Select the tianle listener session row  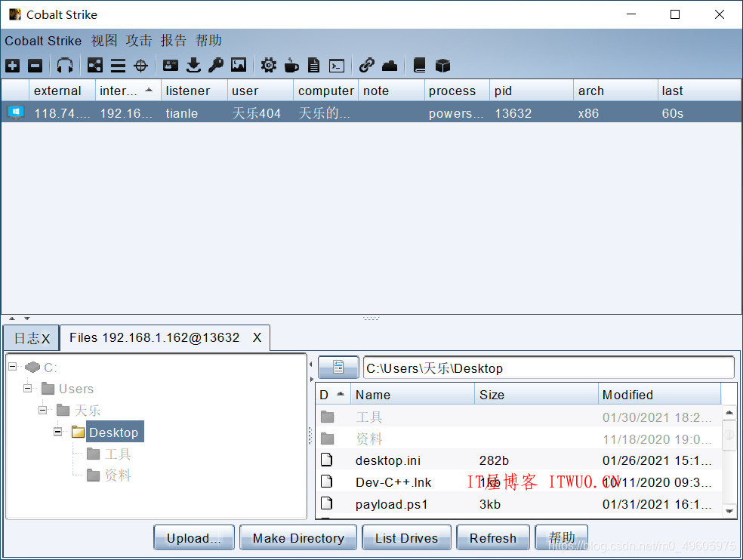coord(371,112)
